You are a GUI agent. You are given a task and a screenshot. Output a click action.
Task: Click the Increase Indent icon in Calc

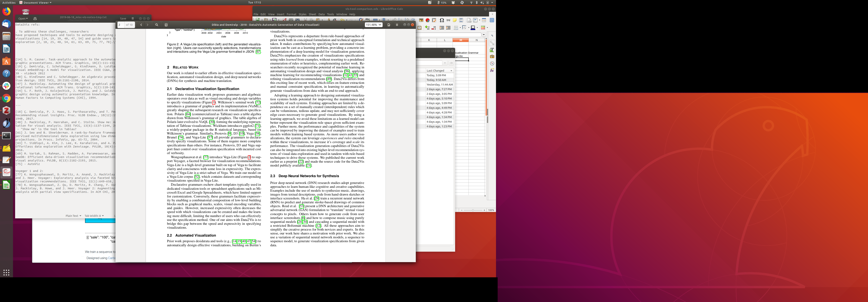pyautogui.click(x=442, y=28)
